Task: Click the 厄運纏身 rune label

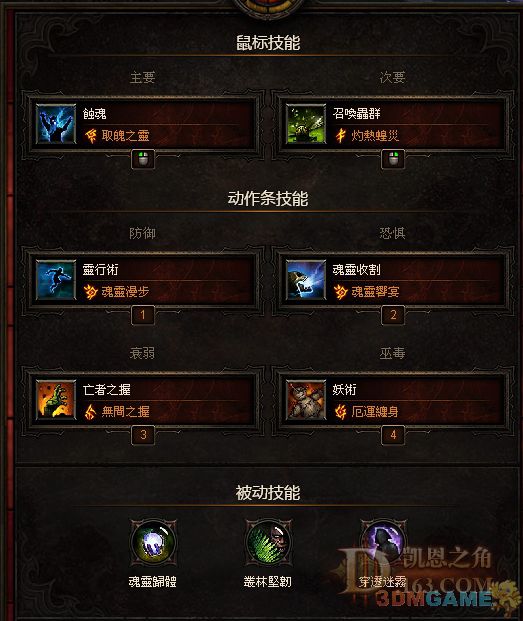Action: (x=375, y=411)
